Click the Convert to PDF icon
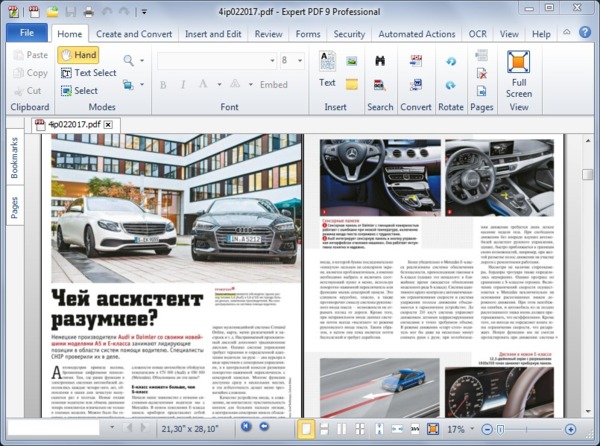This screenshot has width=600, height=446. pyautogui.click(x=416, y=60)
